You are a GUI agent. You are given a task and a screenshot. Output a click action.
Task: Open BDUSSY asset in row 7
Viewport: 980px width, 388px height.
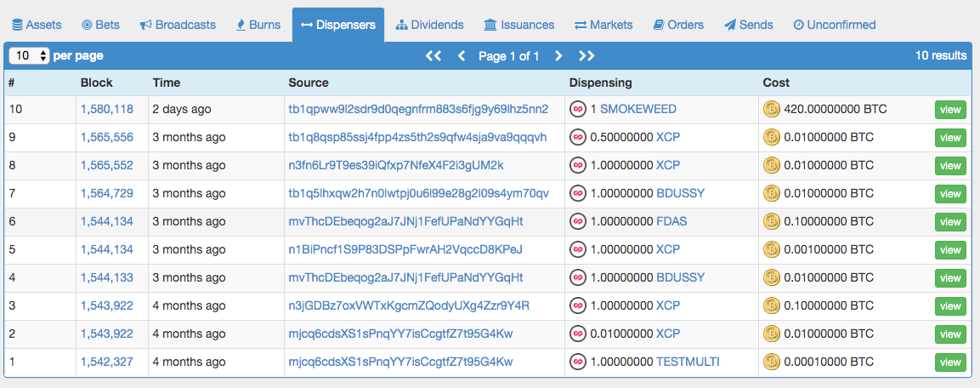tap(681, 193)
